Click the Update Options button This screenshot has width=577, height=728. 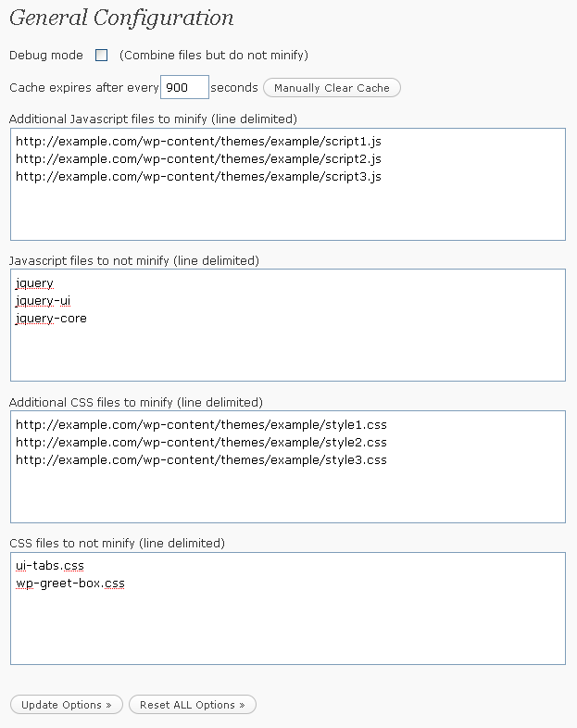click(x=66, y=705)
